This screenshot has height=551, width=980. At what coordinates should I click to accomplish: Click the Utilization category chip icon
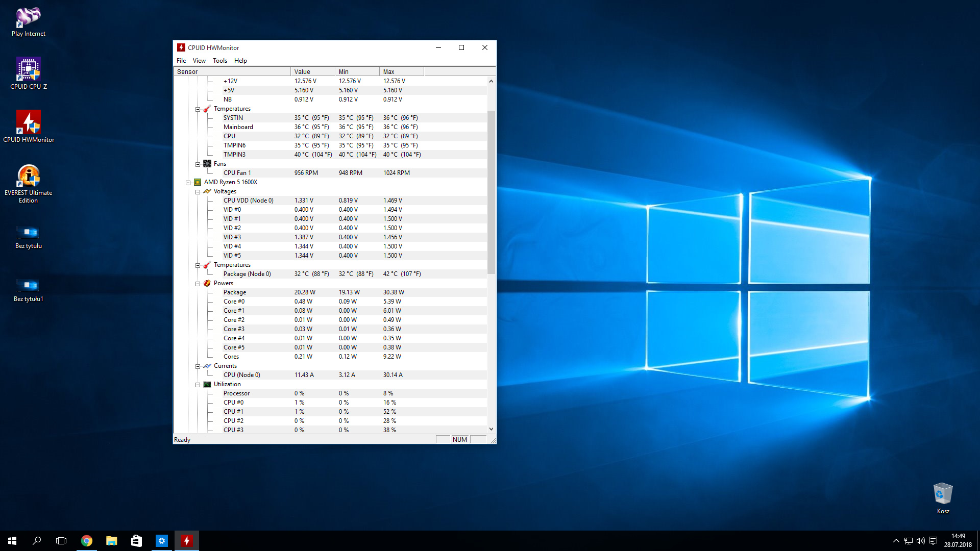tap(207, 384)
